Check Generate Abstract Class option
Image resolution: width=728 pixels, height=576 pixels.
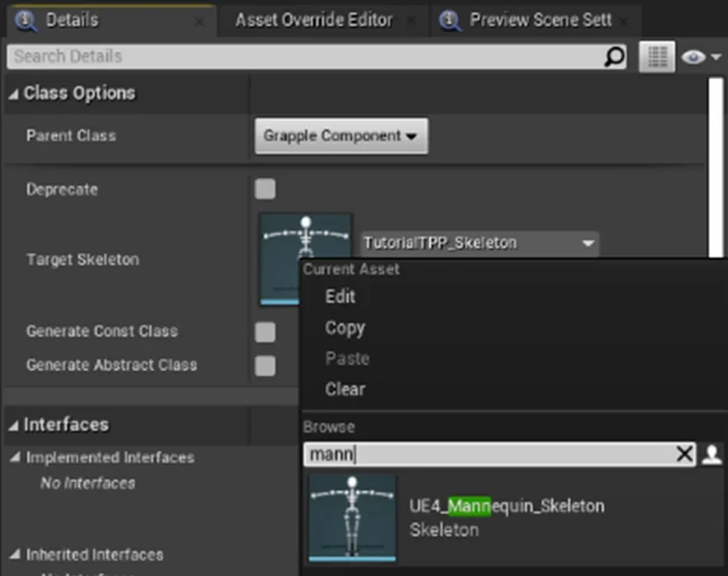coord(265,366)
